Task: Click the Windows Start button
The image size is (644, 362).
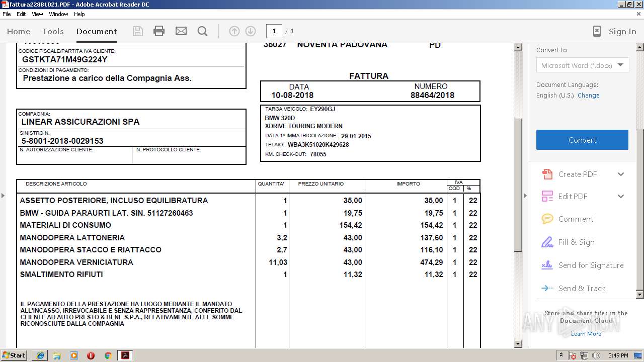Action: pos(14,355)
